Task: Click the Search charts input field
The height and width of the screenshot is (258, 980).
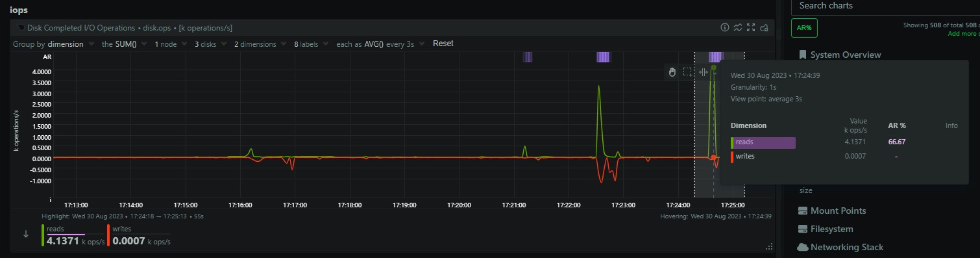Action: [x=885, y=6]
